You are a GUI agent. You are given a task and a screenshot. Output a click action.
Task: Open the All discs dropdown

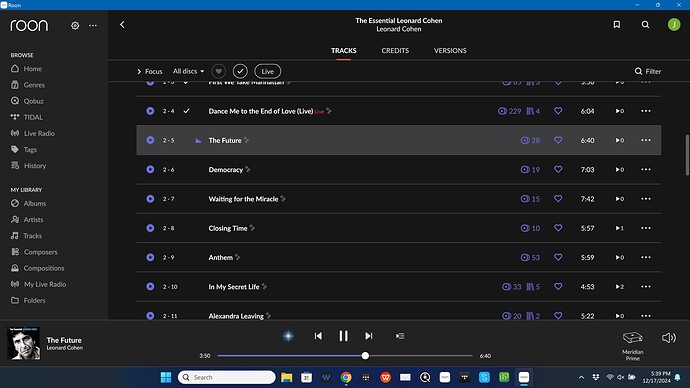pos(188,71)
